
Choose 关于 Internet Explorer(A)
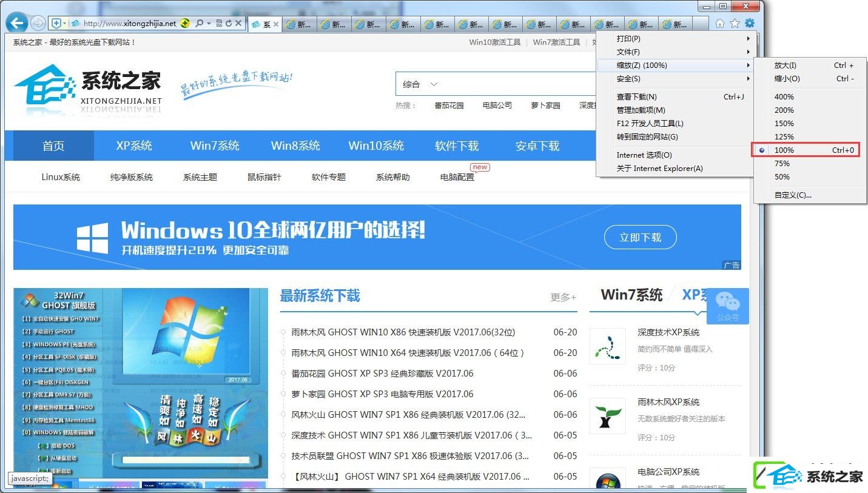click(675, 169)
